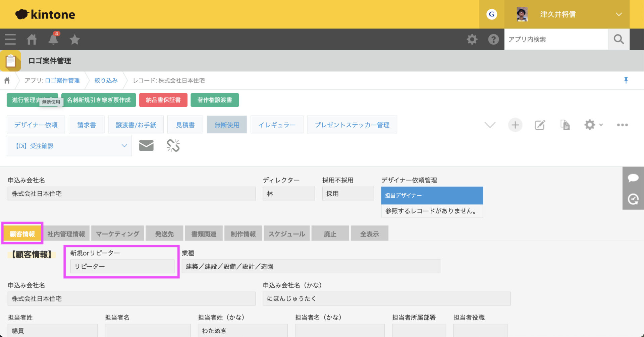Screen dimensions: 644x337
Task: Click the round G icon in yellow header
Action: point(492,14)
